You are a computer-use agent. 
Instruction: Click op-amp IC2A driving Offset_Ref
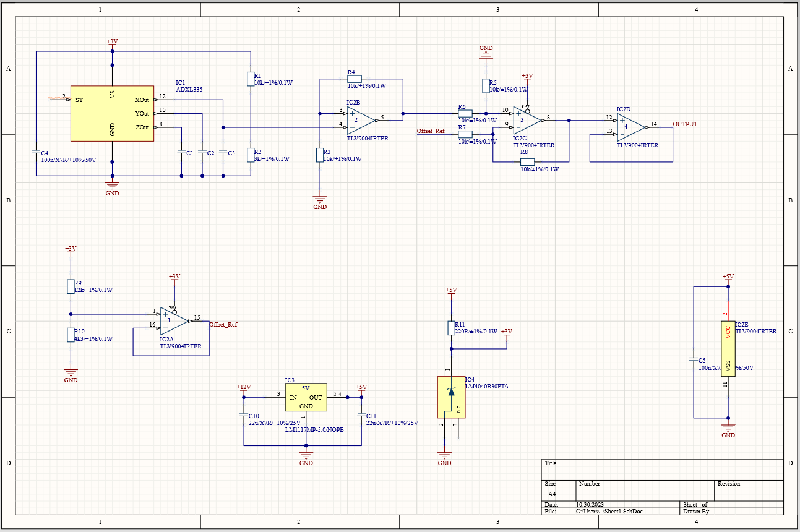pos(173,320)
